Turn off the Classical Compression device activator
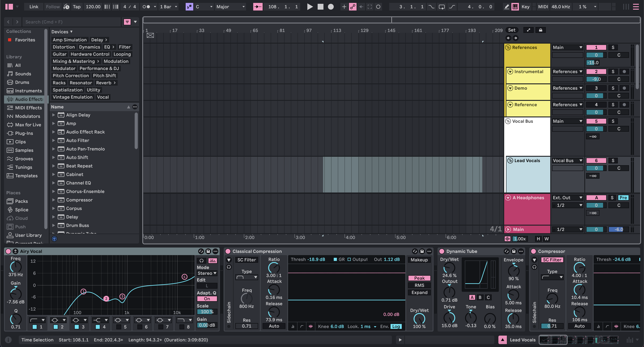Viewport: 644px width, 347px height. [x=228, y=251]
